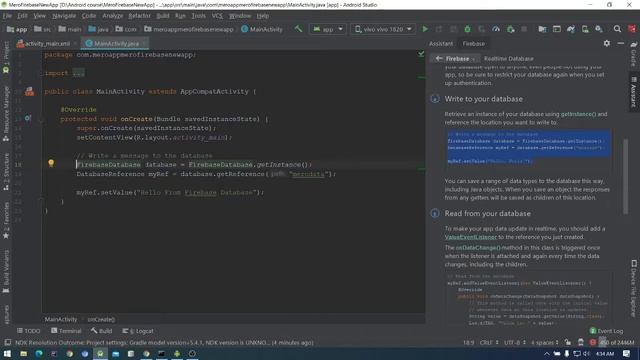Open the Structure sidebar tool window
Screen dimensions: 640x360
[x=6, y=171]
